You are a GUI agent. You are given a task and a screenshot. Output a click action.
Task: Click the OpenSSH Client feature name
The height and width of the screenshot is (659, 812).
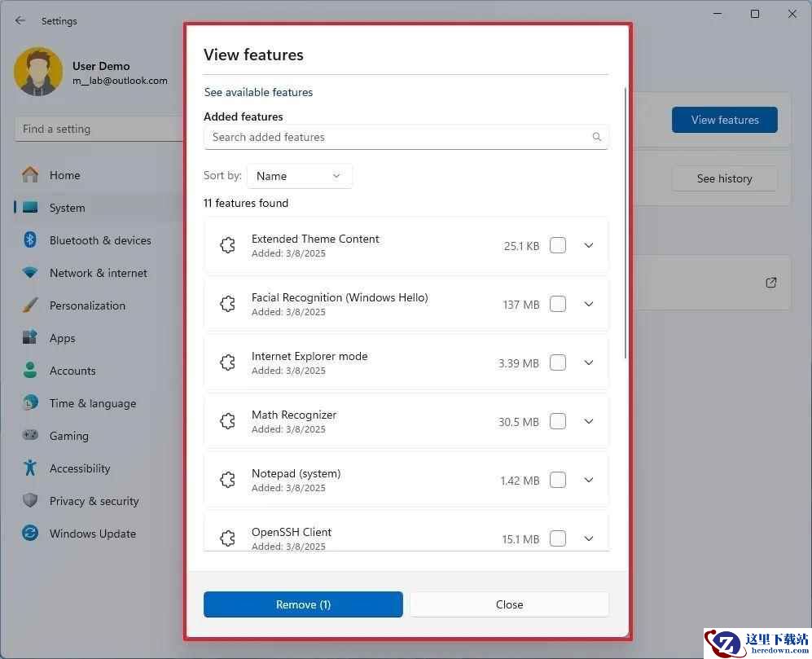(292, 532)
